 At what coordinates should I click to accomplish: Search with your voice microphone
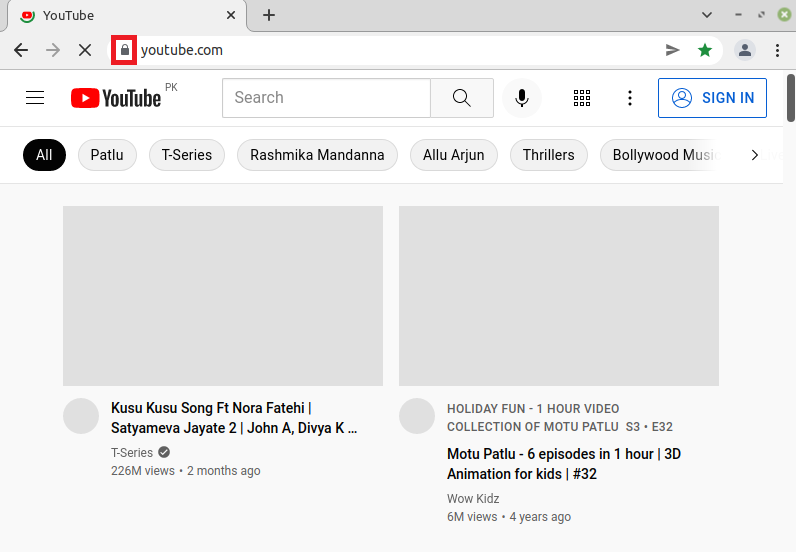[x=522, y=98]
